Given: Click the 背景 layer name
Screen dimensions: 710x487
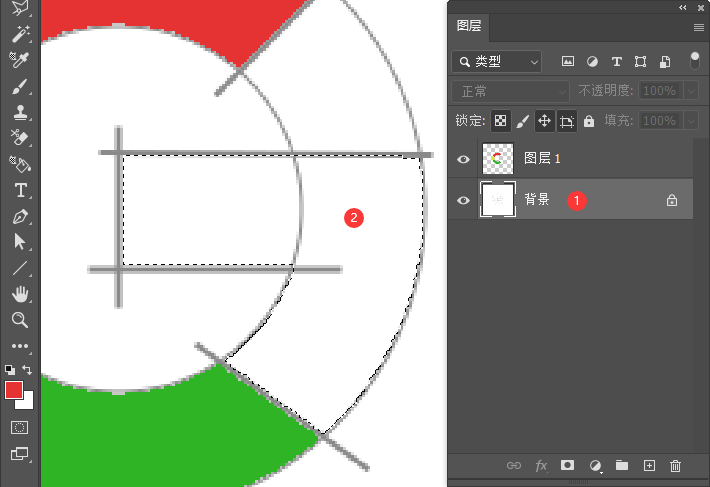Looking at the screenshot, I should click(537, 199).
